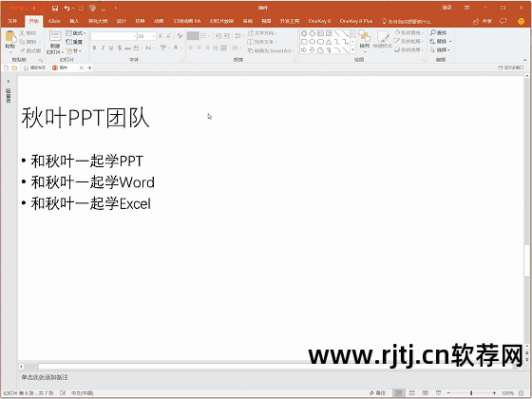Click the Notes button in status bar
The height and width of the screenshot is (399, 532).
pos(377,393)
